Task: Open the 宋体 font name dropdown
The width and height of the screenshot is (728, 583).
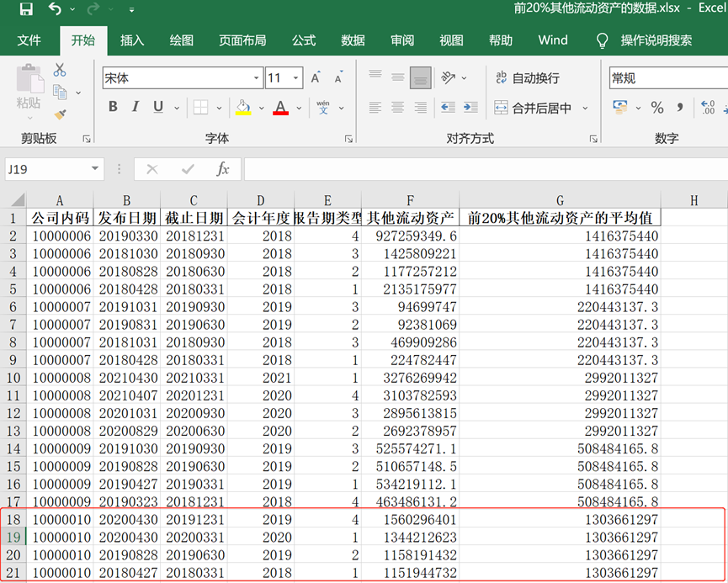Action: 257,78
